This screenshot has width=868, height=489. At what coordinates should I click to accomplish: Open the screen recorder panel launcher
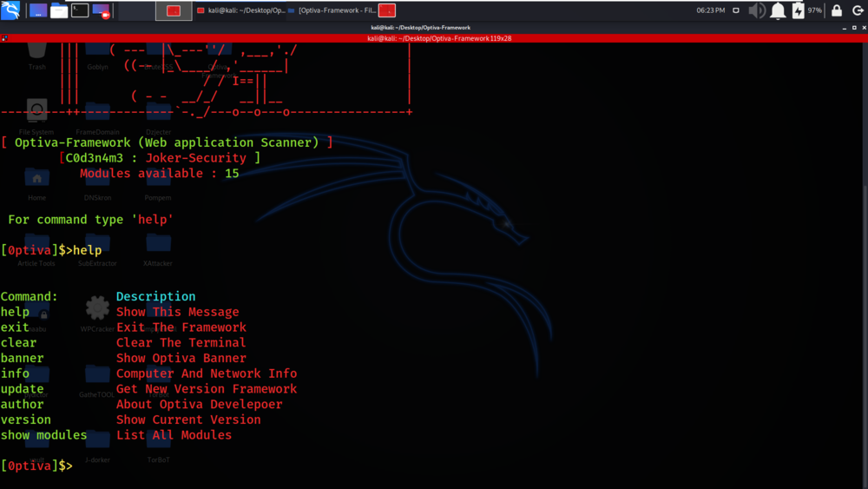pos(102,10)
